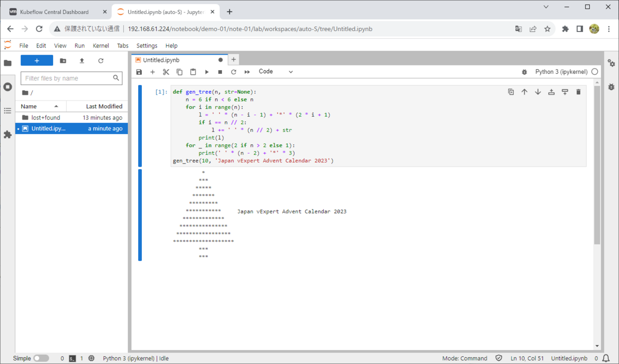Open the Tabs menu
The image size is (619, 364).
pos(123,45)
